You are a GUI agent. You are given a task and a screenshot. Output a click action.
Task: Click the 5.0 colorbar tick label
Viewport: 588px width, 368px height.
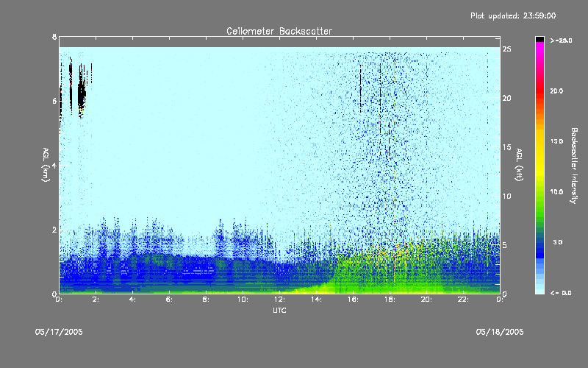coord(558,242)
